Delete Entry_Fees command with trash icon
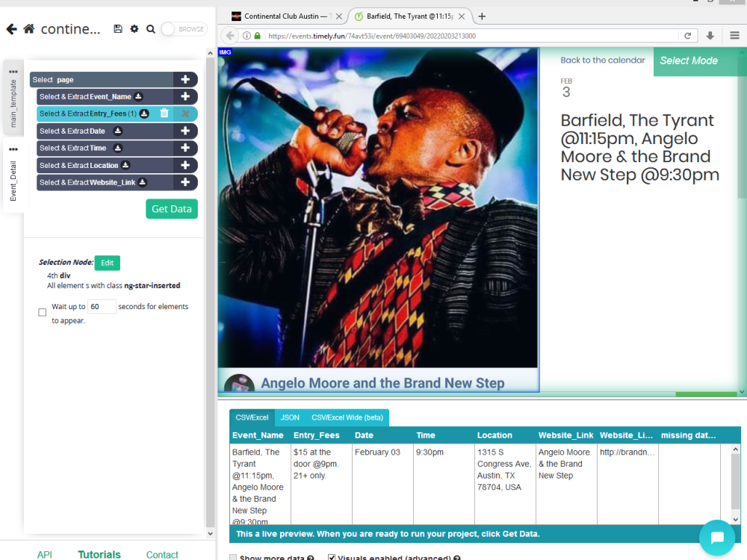Viewport: 747px width, 560px height. tap(164, 113)
